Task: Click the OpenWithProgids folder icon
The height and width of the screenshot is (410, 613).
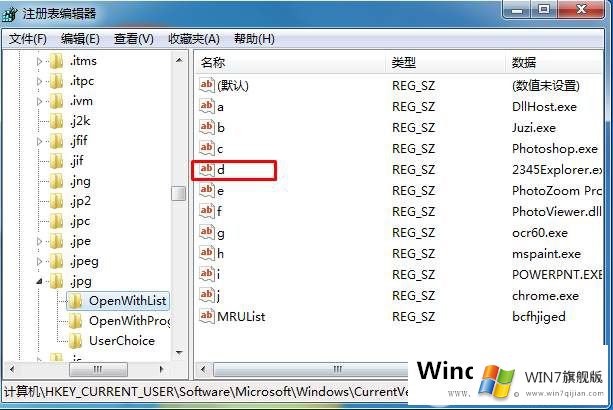Action: [x=75, y=321]
